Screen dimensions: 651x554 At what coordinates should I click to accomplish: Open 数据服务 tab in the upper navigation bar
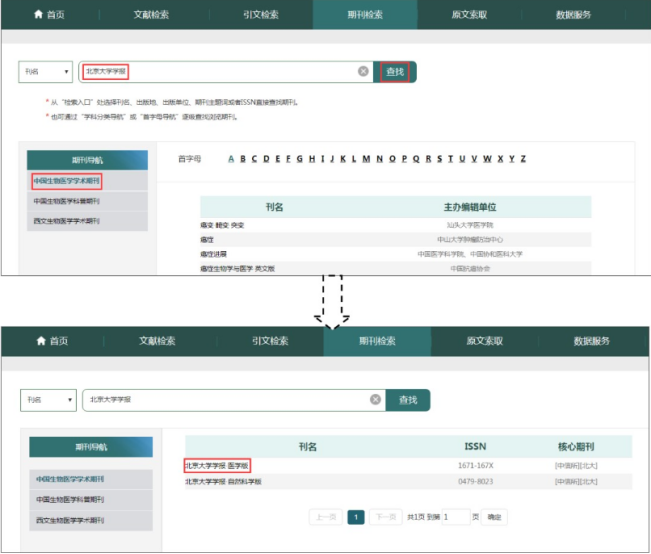(x=573, y=15)
